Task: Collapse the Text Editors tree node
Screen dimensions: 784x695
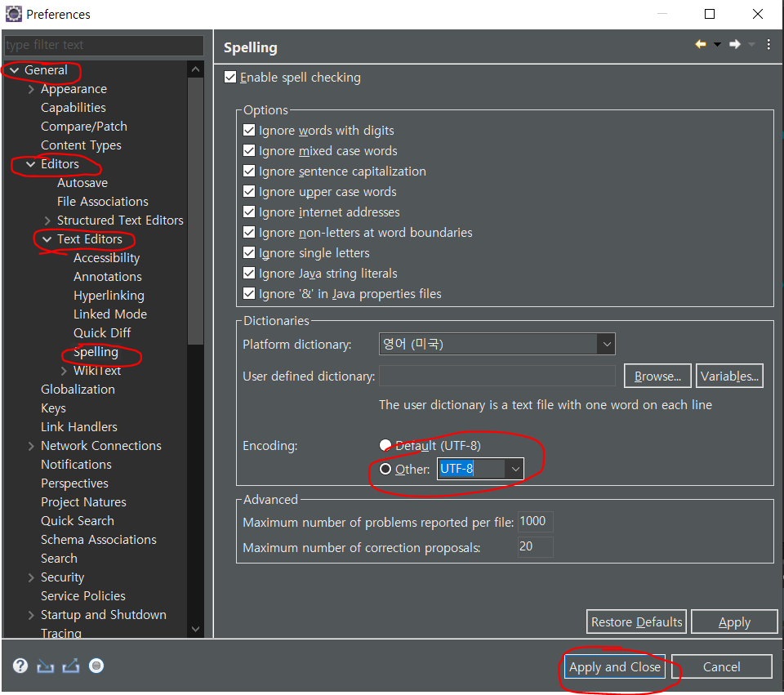Action: pos(47,239)
